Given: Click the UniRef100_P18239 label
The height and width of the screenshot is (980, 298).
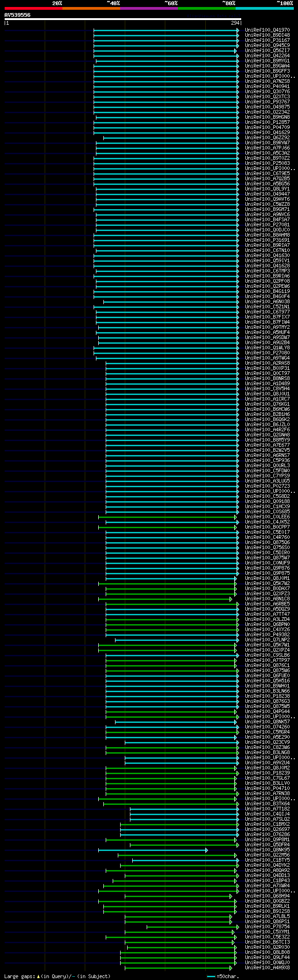Looking at the screenshot, I should 267,773.
